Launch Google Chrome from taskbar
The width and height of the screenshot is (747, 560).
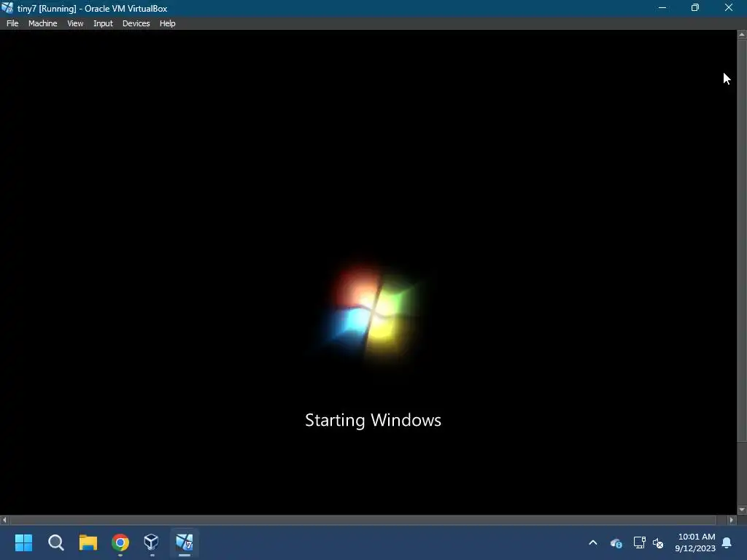tap(120, 542)
